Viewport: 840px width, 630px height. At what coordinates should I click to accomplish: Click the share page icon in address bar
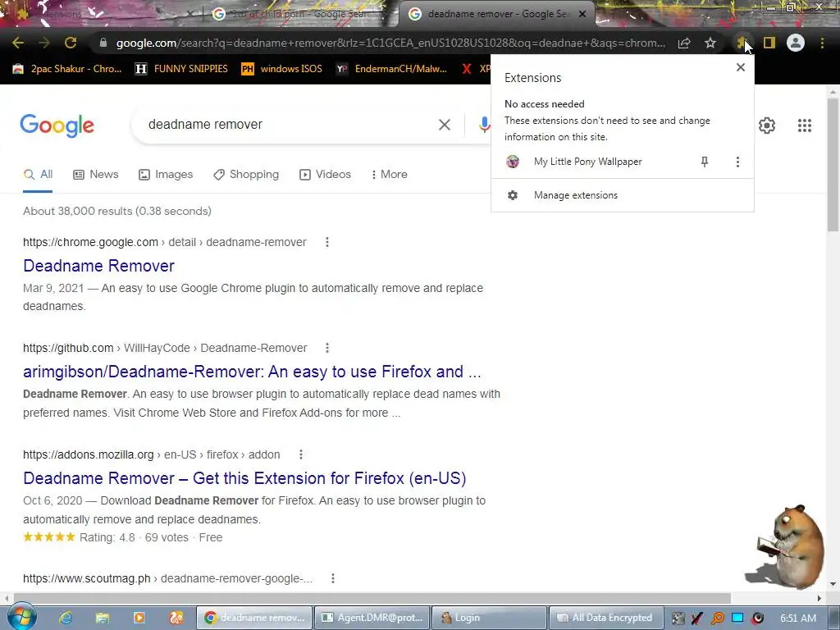click(x=684, y=43)
